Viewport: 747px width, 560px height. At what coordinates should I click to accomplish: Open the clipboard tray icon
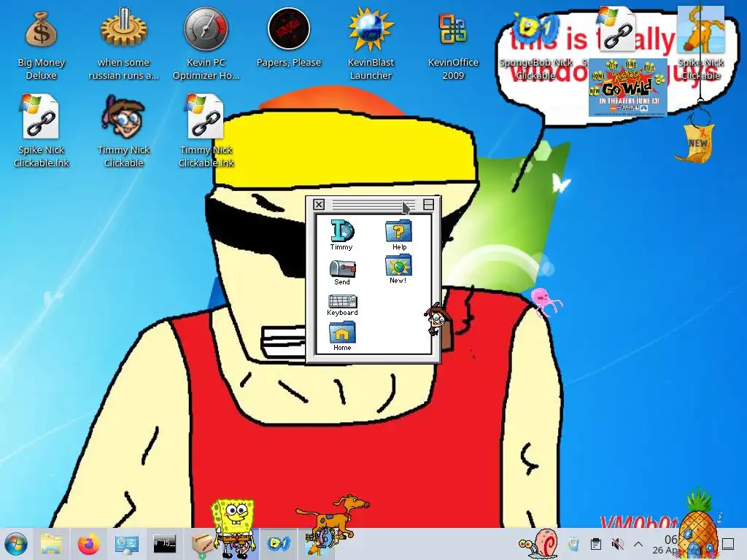595,544
